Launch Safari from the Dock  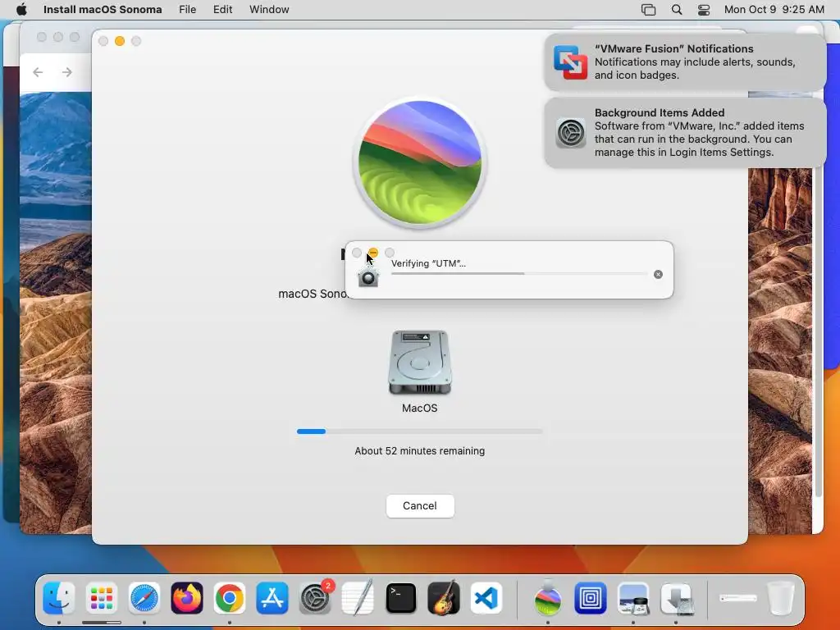(x=144, y=598)
